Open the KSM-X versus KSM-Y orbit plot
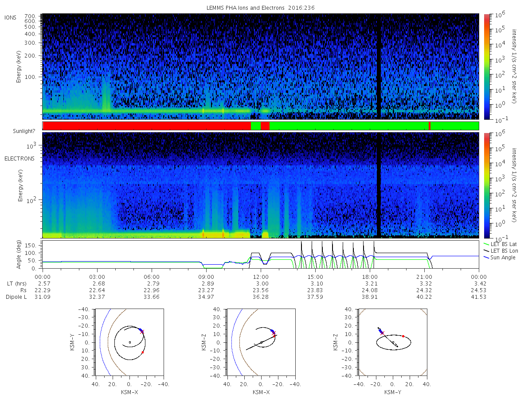The image size is (532, 399). [x=129, y=342]
